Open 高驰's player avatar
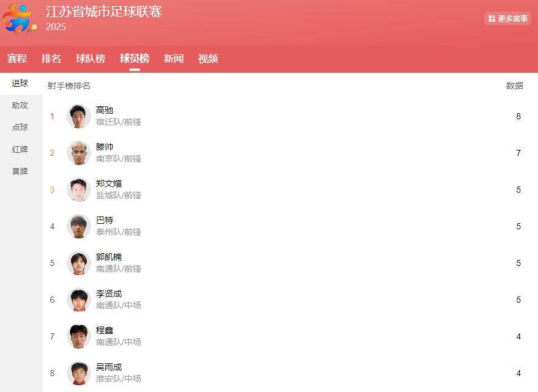The height and width of the screenshot is (392, 538). [78, 116]
